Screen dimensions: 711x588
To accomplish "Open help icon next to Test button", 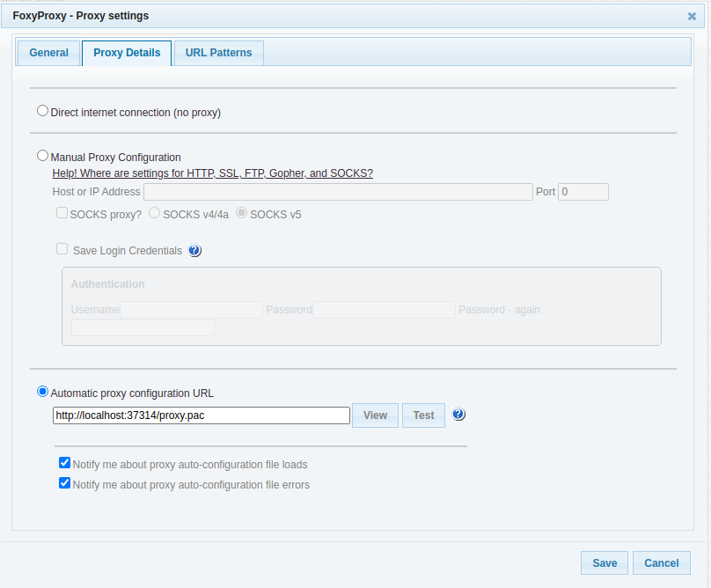I will (458, 415).
